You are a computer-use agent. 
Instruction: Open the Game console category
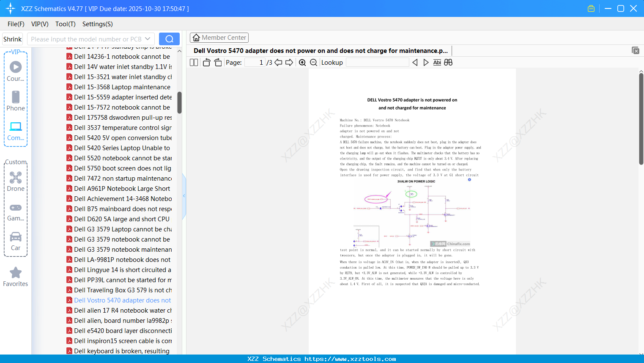pos(16,212)
